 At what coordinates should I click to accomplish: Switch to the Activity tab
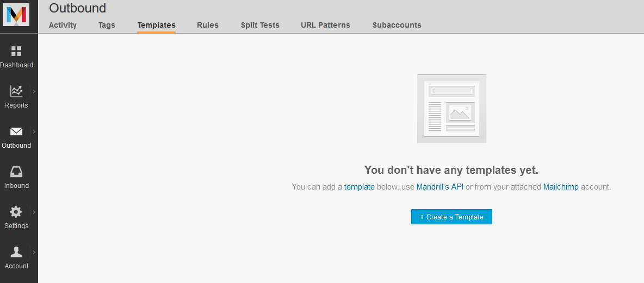[63, 25]
